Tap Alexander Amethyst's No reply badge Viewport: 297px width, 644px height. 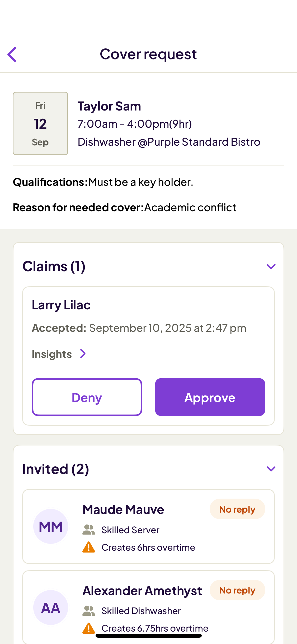pos(237,590)
